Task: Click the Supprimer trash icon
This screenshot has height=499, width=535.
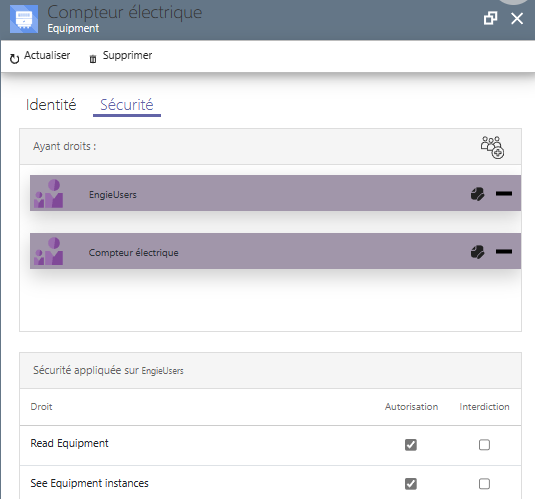Action: (x=93, y=59)
